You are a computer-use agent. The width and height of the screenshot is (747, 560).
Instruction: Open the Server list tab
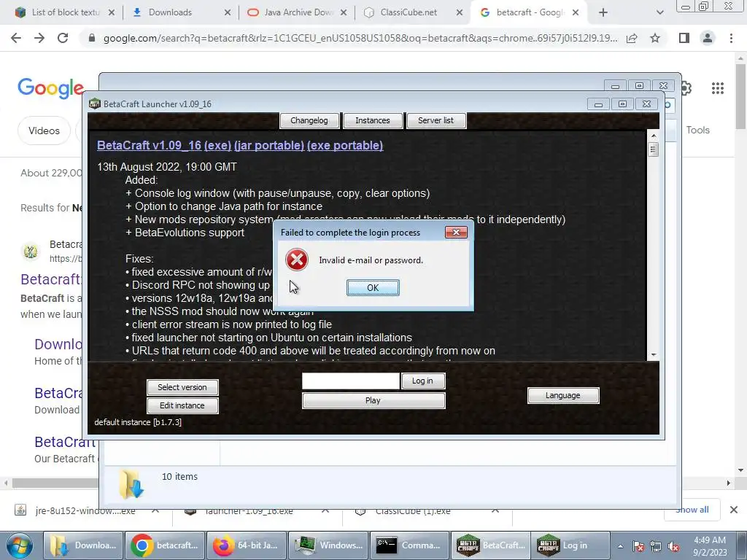point(436,120)
